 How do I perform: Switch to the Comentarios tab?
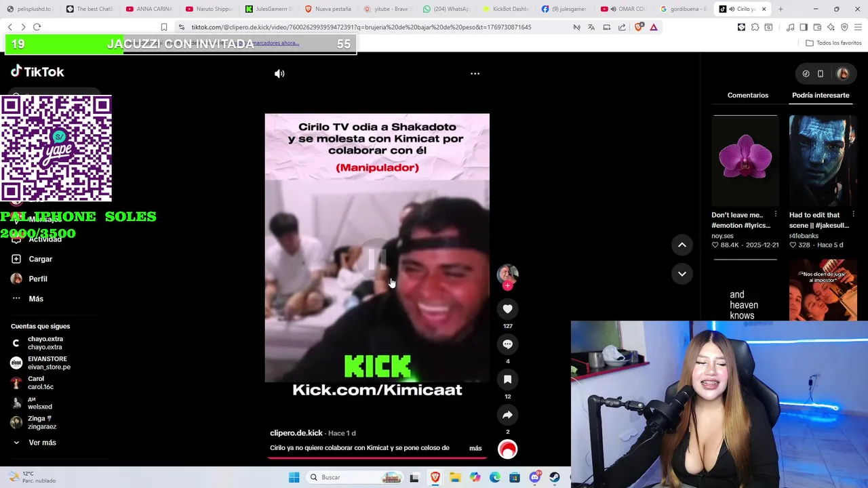coord(748,95)
